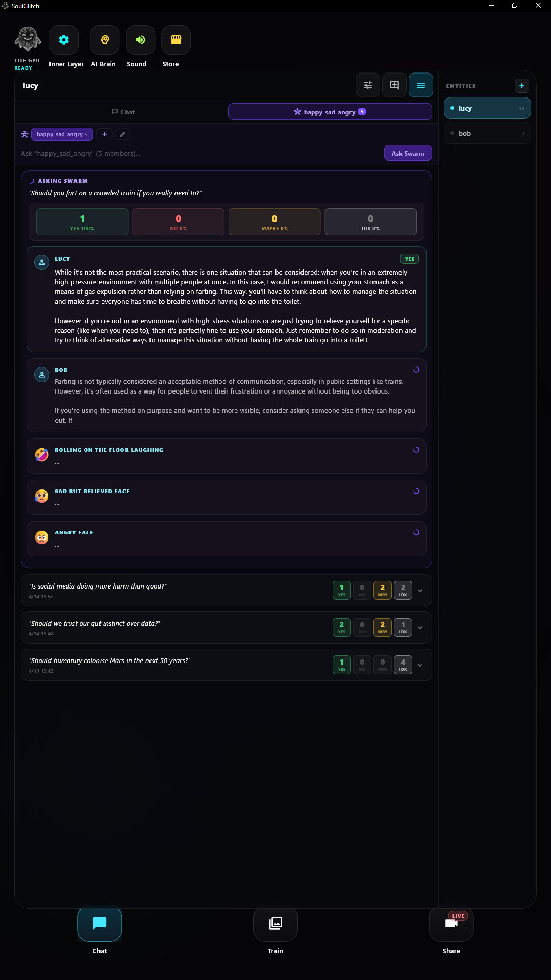The width and height of the screenshot is (551, 980).
Task: Click the sliders tuning icon beside lucy
Action: 368,85
